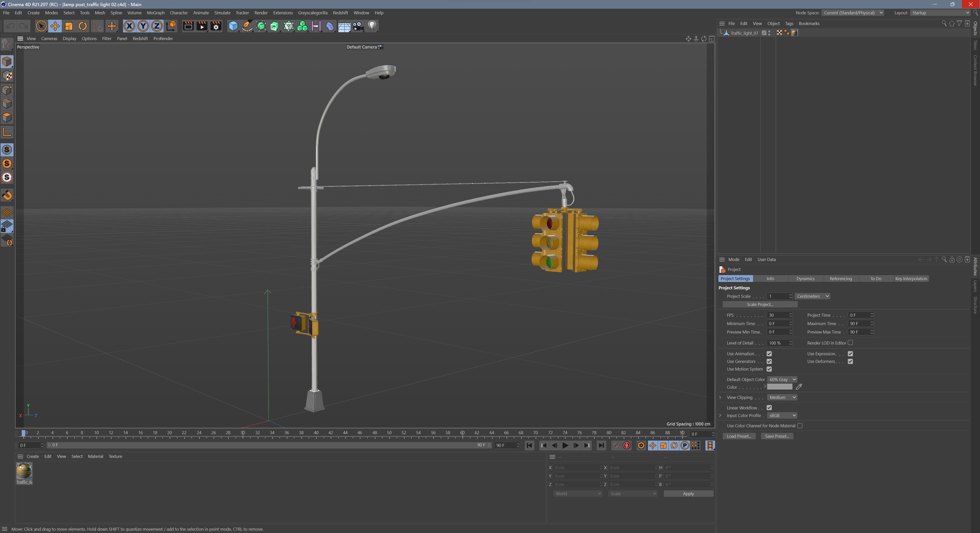
Task: Toggle the X-axis lock
Action: coord(129,26)
